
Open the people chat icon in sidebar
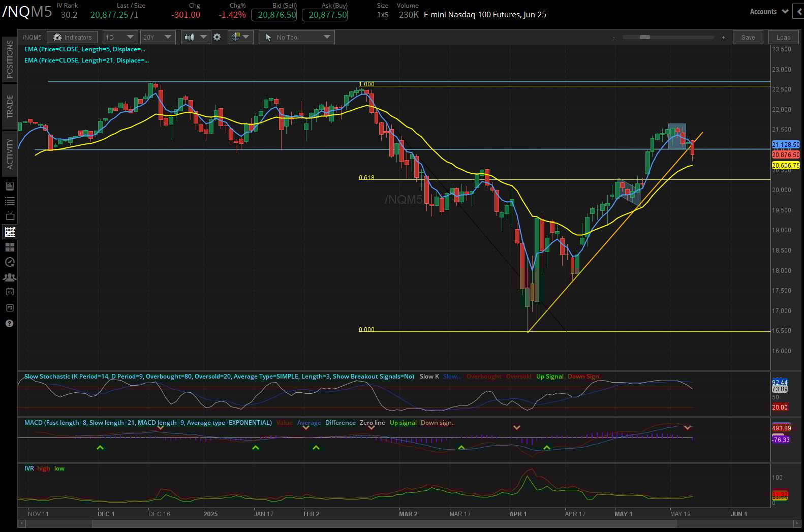[x=10, y=277]
